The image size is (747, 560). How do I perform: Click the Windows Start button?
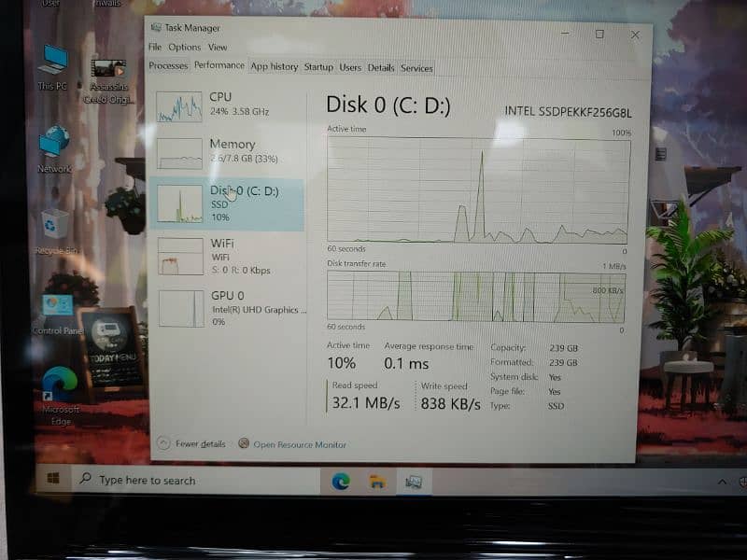tap(53, 479)
